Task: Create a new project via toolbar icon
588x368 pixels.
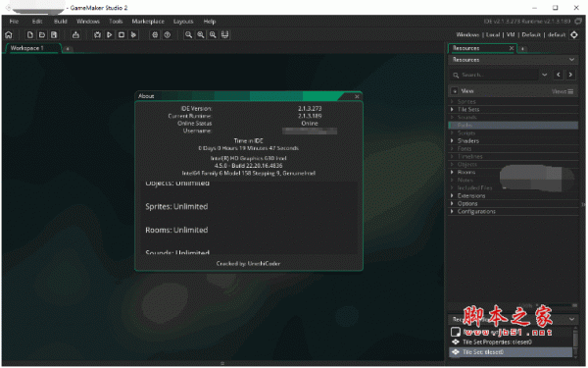Action: pos(30,35)
